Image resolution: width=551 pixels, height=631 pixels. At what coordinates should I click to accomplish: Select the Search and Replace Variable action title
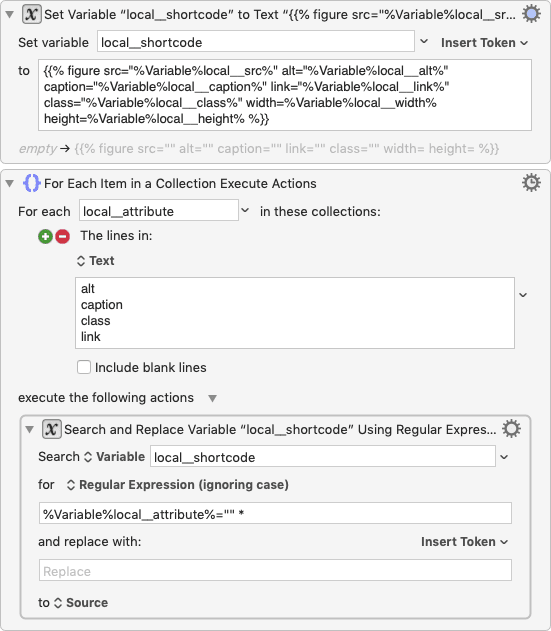280,430
